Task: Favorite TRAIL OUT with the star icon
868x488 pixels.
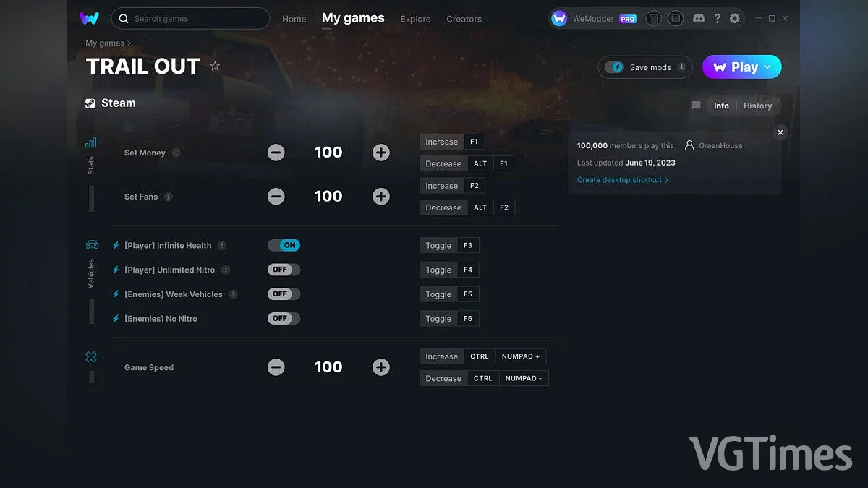Action: 215,67
